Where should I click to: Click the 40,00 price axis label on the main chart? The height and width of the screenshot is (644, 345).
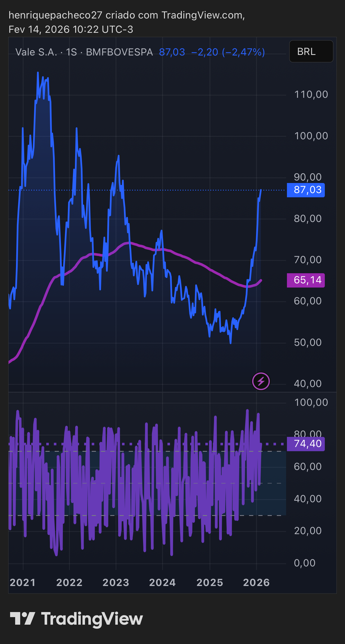(x=308, y=384)
